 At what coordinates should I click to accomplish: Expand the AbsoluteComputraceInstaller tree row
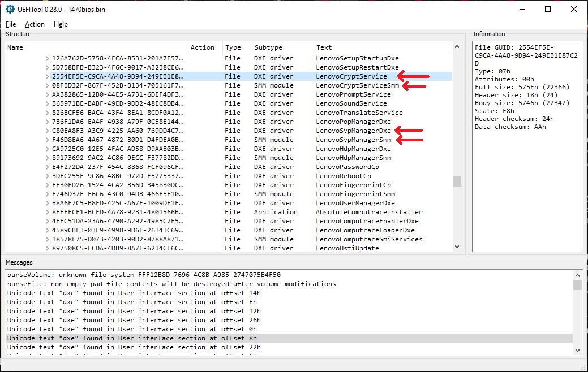[x=47, y=212]
